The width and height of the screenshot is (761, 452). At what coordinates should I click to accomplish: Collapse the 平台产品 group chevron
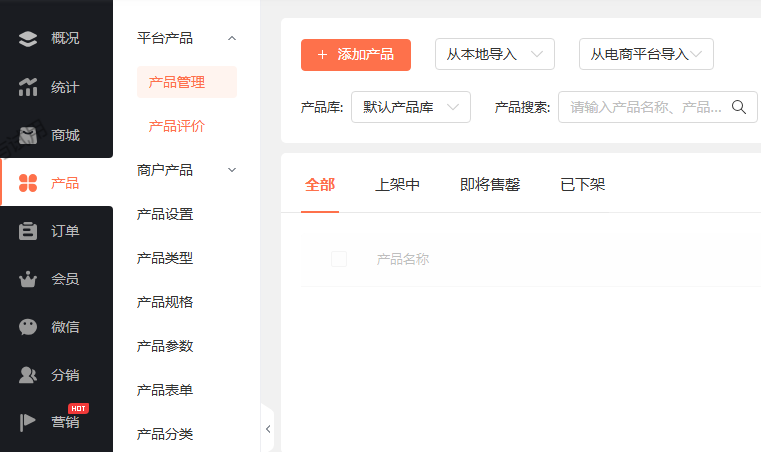(232, 38)
